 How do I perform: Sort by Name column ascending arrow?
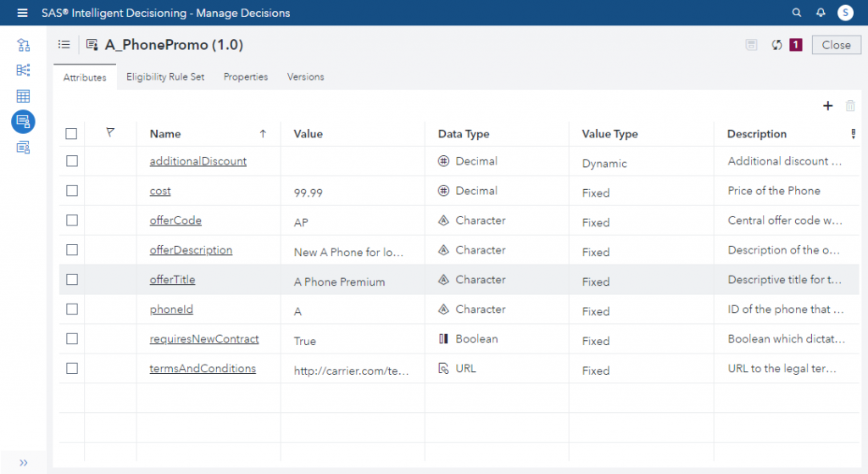tap(263, 134)
